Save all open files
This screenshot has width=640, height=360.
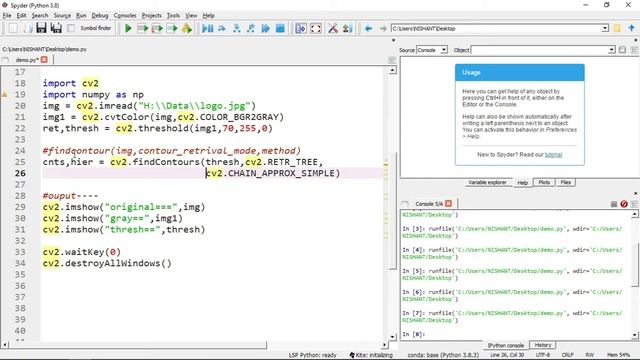(x=56, y=29)
